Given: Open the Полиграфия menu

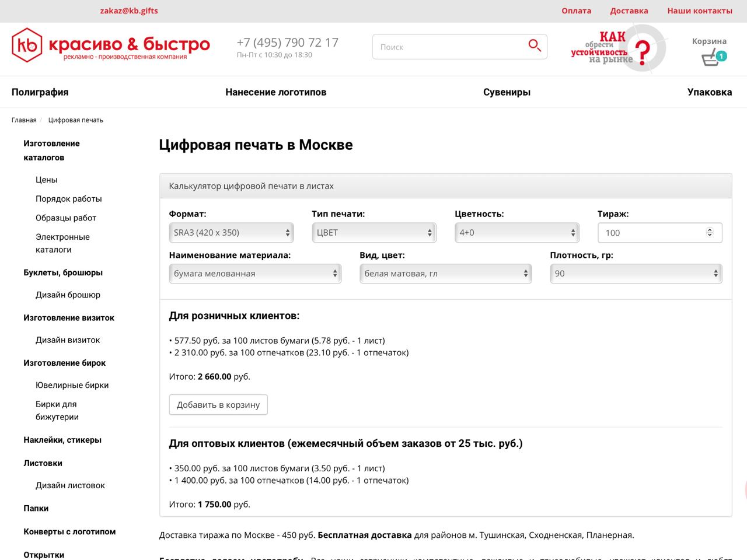Looking at the screenshot, I should tap(40, 92).
